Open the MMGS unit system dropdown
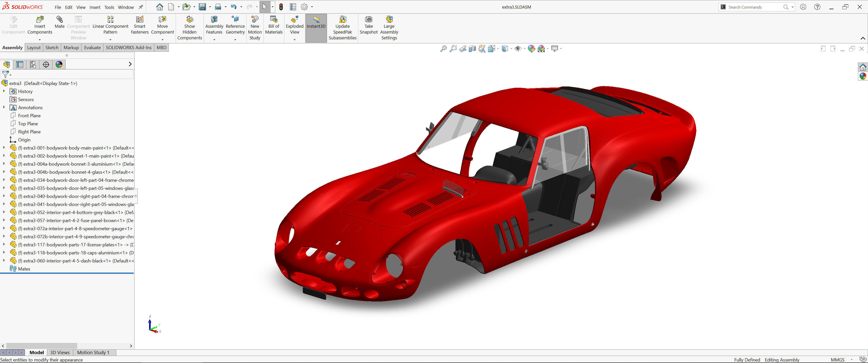This screenshot has height=363, width=868. tap(852, 360)
